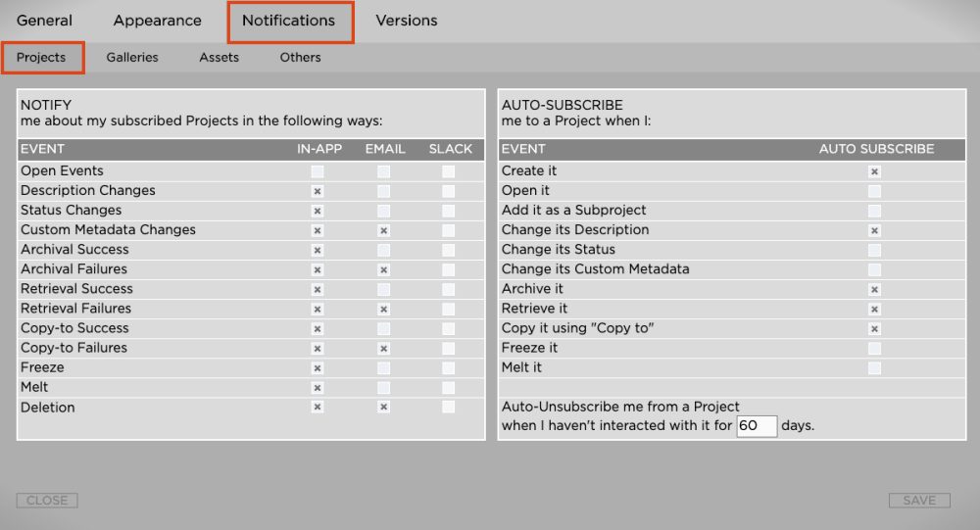Select the Galleries sub-tab
Image resolution: width=980 pixels, height=530 pixels.
click(x=132, y=58)
